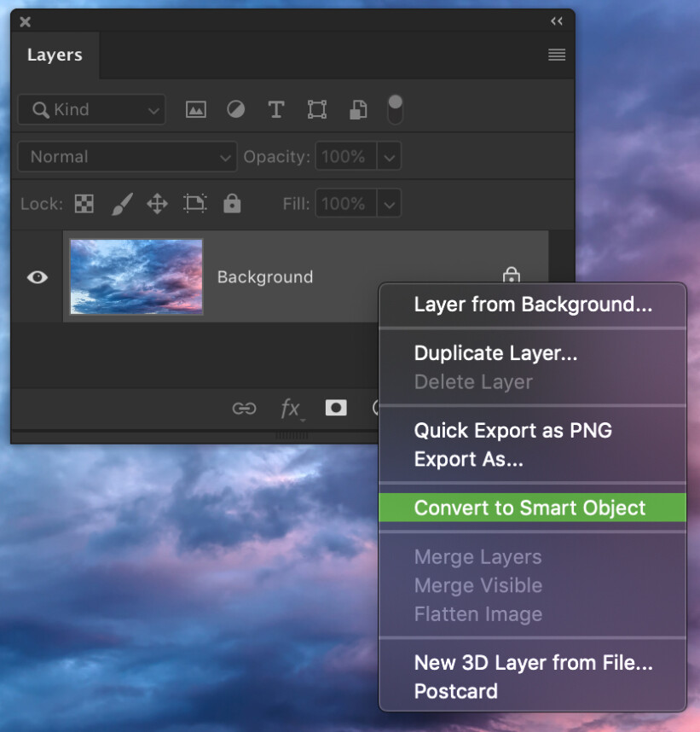Click the add layer mask icon
Viewport: 700px width, 732px height.
coord(335,408)
